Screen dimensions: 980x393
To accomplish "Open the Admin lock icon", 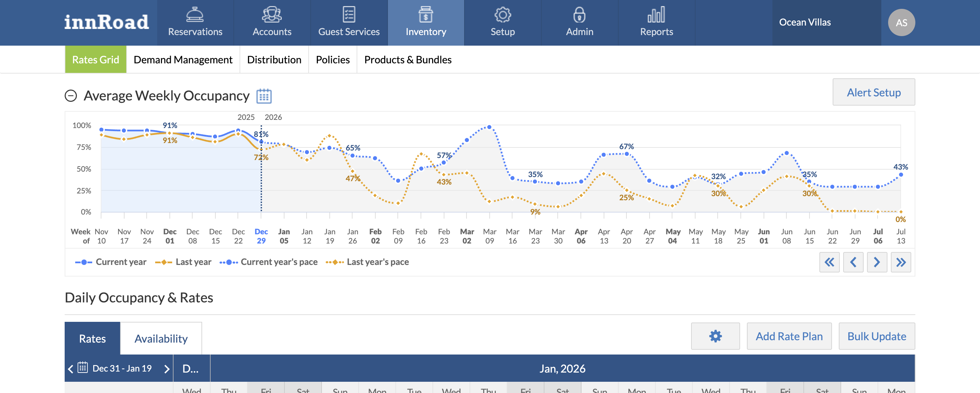I will pyautogui.click(x=579, y=15).
